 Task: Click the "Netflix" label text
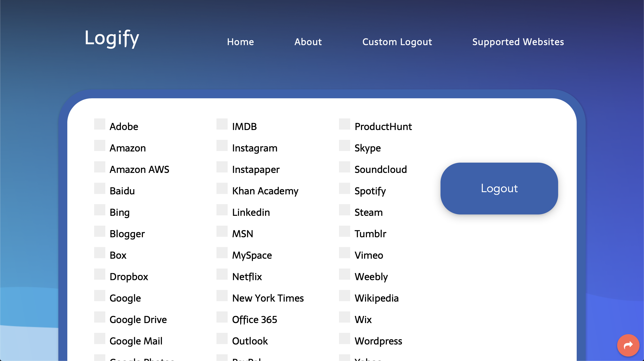tap(247, 277)
